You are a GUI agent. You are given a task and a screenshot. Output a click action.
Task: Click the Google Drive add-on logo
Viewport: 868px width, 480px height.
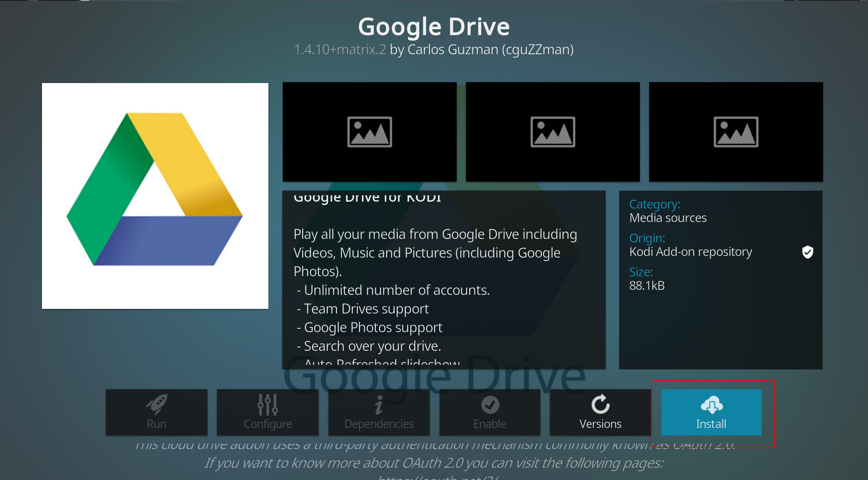tap(155, 196)
